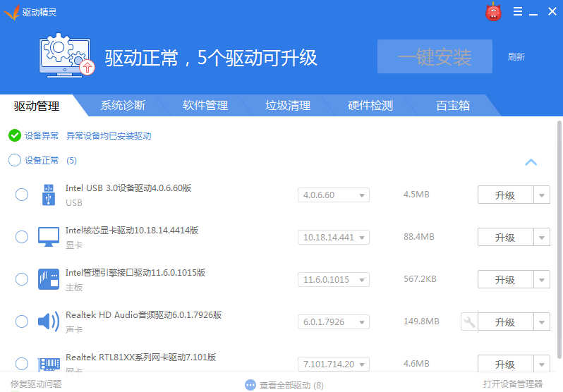Image resolution: width=563 pixels, height=392 pixels.
Task: Click the computer gear upgrade icon
Action: pyautogui.click(x=66, y=56)
